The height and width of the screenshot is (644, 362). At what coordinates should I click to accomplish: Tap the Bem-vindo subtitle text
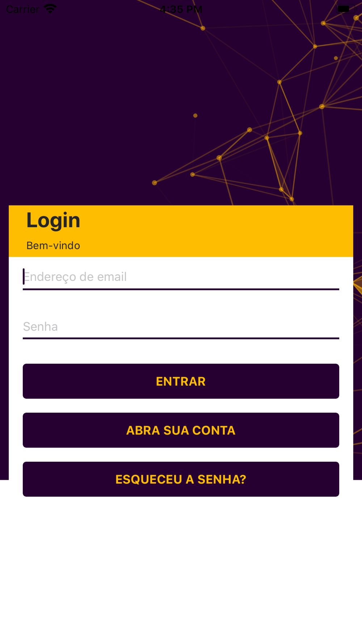tap(53, 246)
